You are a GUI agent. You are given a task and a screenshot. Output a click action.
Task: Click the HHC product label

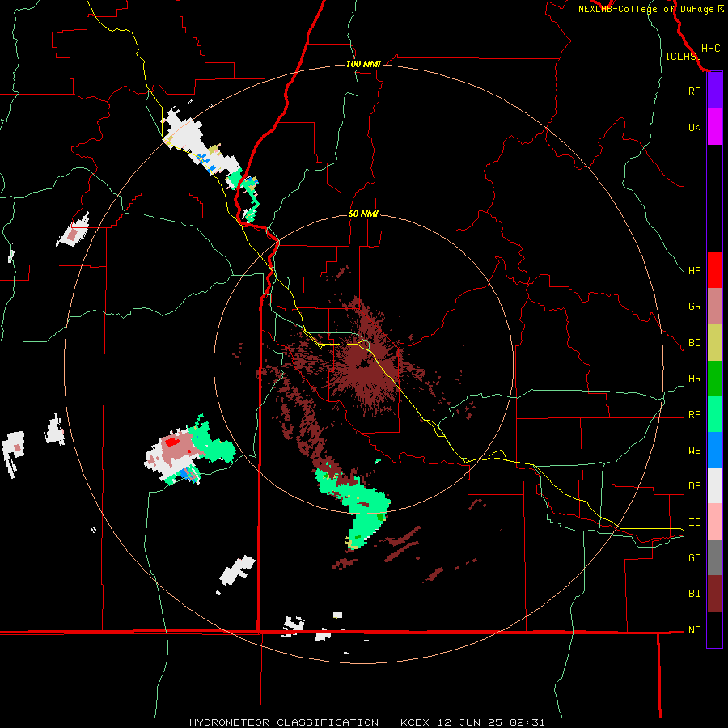click(710, 49)
